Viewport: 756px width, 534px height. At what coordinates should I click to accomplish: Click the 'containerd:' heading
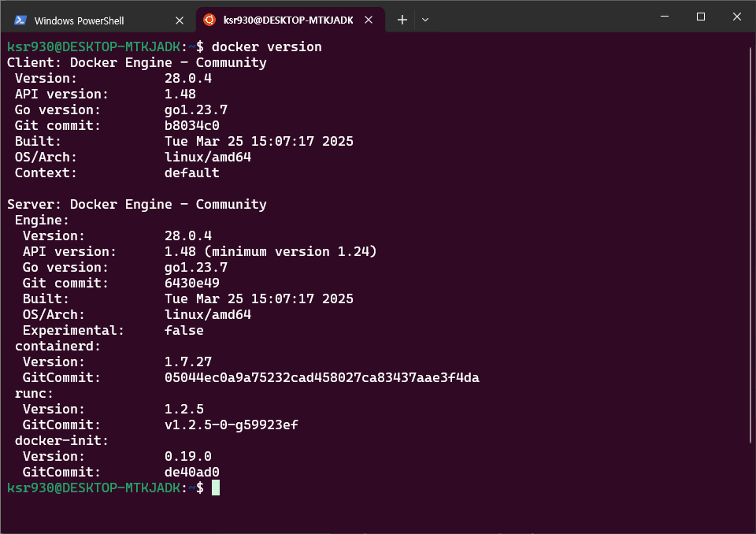[57, 347]
